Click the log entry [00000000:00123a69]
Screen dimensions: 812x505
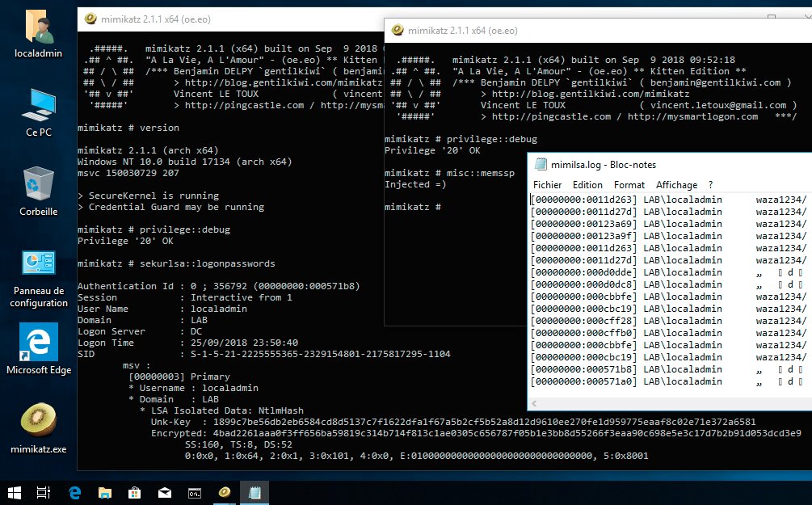[583, 224]
